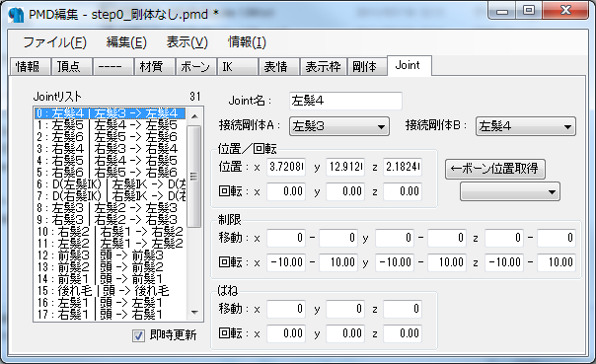Select joint row 12 : 前髪3
This screenshot has height=364, width=596.
(x=110, y=255)
